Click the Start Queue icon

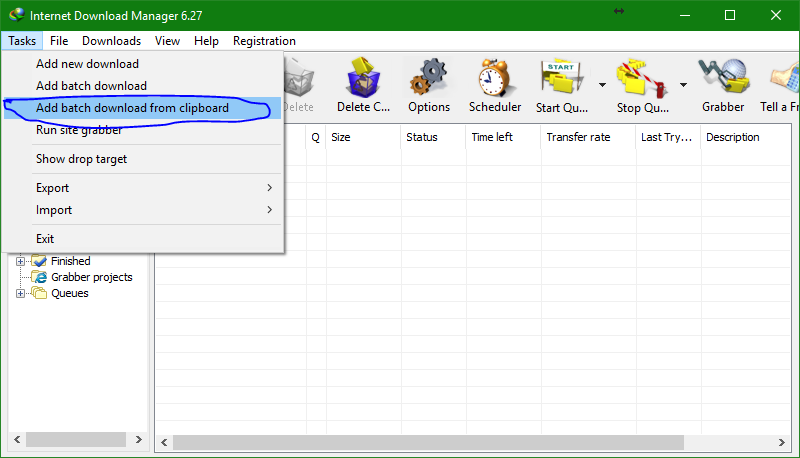click(561, 78)
